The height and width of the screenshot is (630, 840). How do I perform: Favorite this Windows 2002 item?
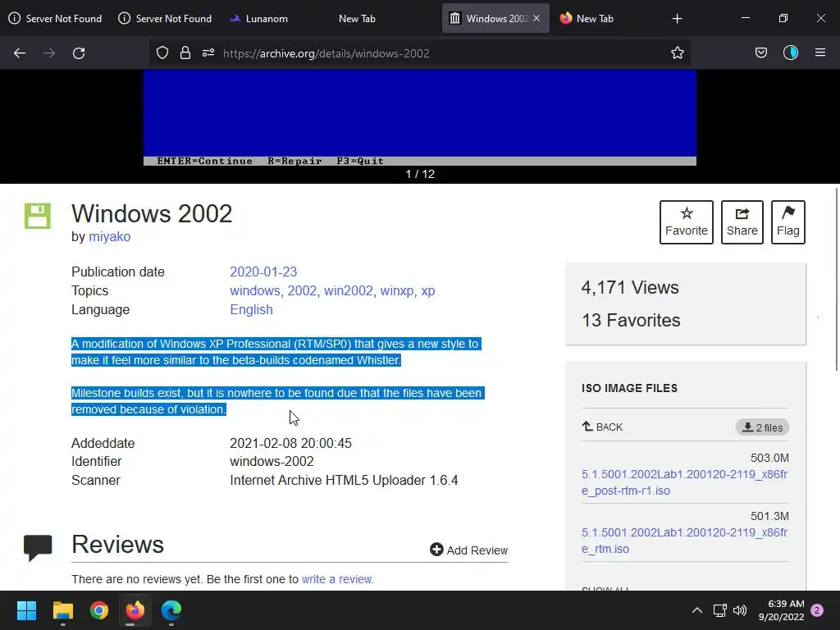point(687,222)
